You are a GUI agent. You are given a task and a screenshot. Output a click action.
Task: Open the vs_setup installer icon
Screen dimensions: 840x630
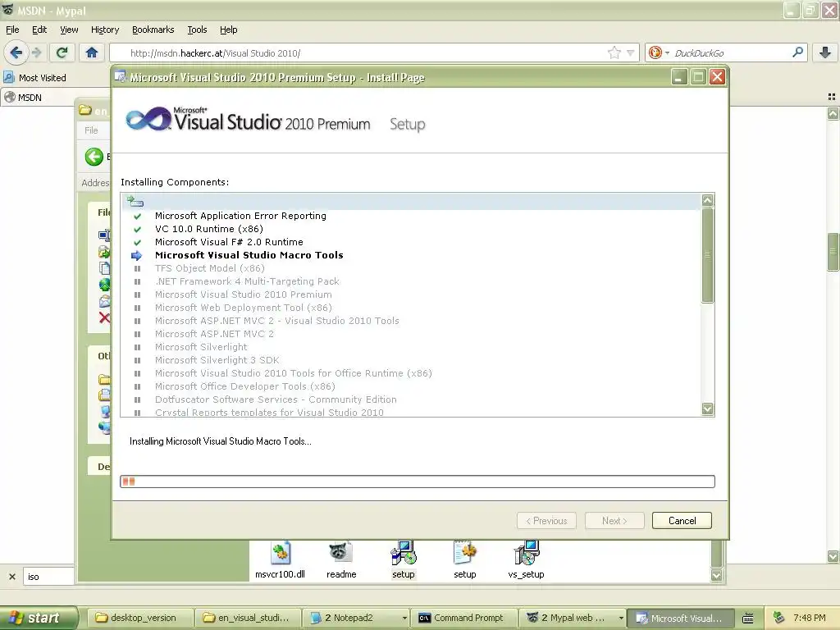point(526,553)
